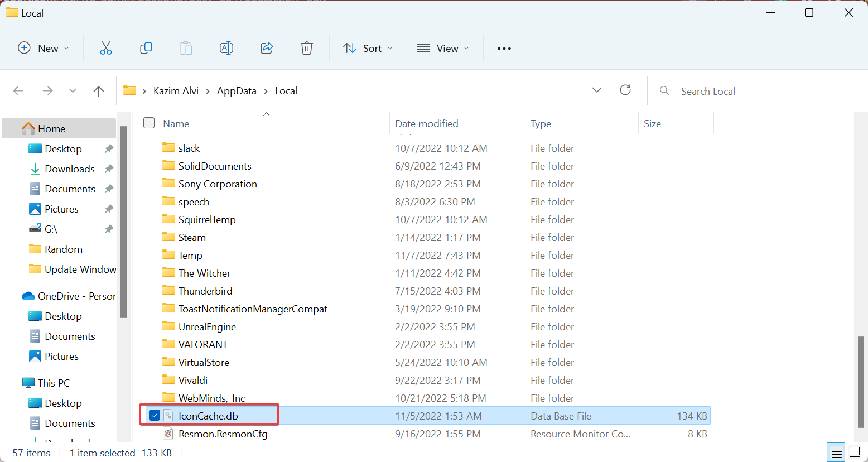Open the See more ellipsis menu
The width and height of the screenshot is (868, 462).
pos(504,49)
